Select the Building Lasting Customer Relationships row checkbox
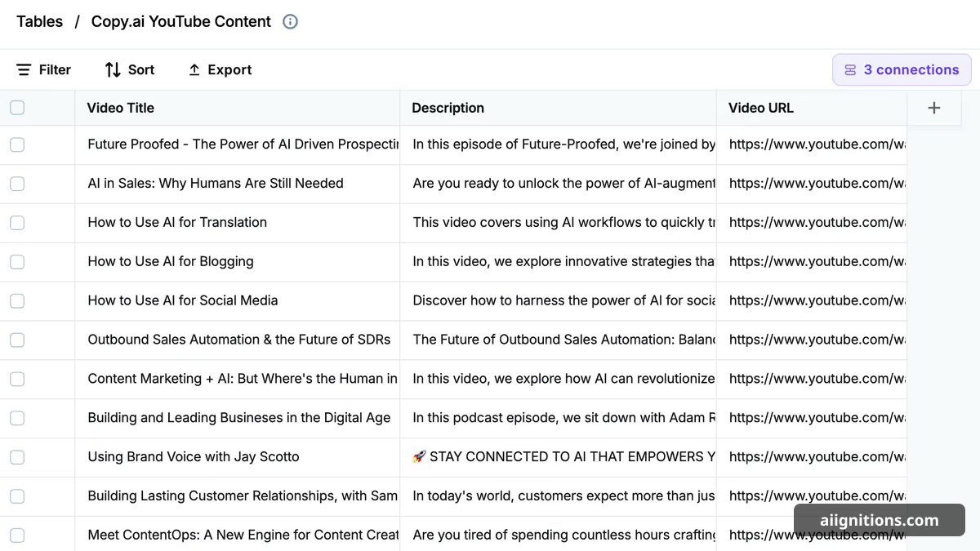The image size is (980, 551). pyautogui.click(x=17, y=496)
